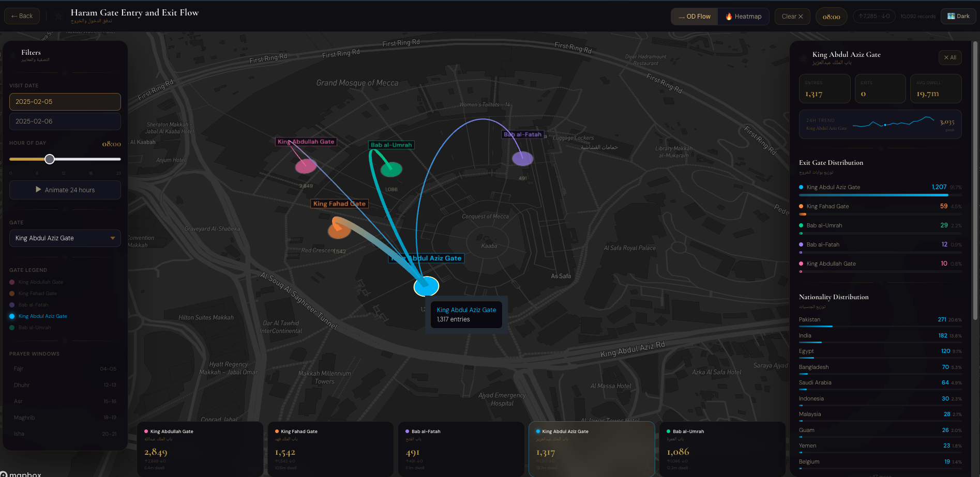Select the Maghrib prayer window

(65, 418)
